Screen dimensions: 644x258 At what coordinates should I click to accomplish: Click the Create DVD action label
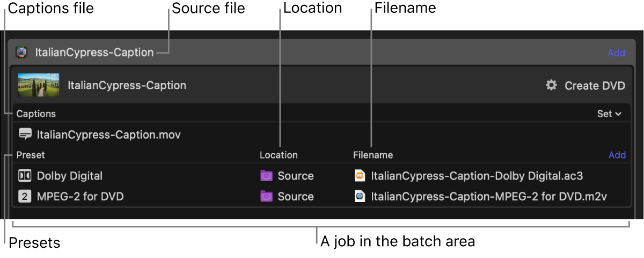pyautogui.click(x=595, y=85)
